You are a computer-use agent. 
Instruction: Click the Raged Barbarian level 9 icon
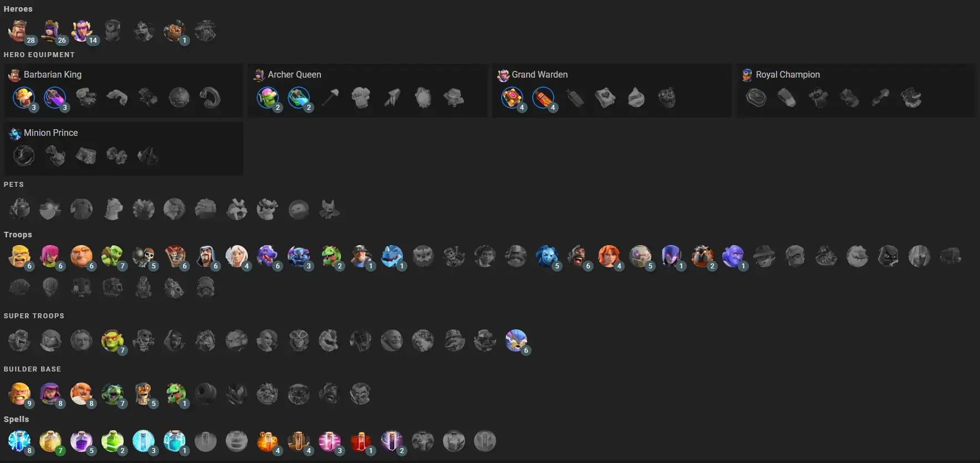[19, 394]
